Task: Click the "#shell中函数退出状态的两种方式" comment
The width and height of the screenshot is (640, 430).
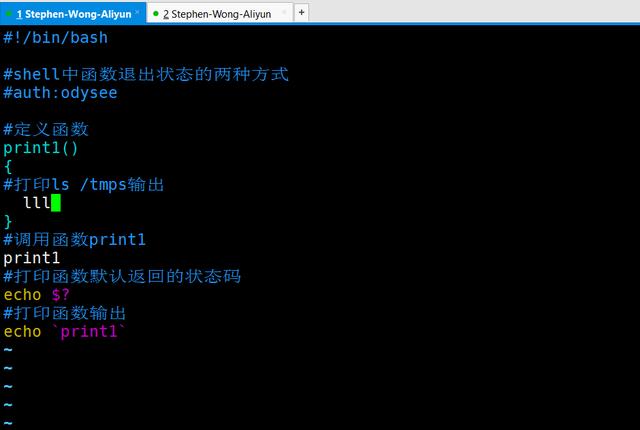Action: tap(146, 74)
